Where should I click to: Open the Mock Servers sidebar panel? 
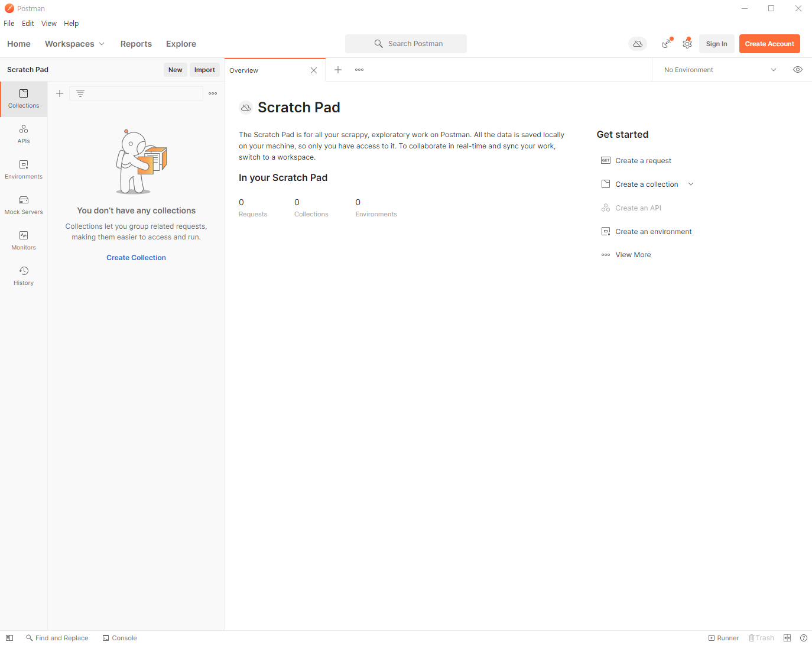pyautogui.click(x=24, y=205)
